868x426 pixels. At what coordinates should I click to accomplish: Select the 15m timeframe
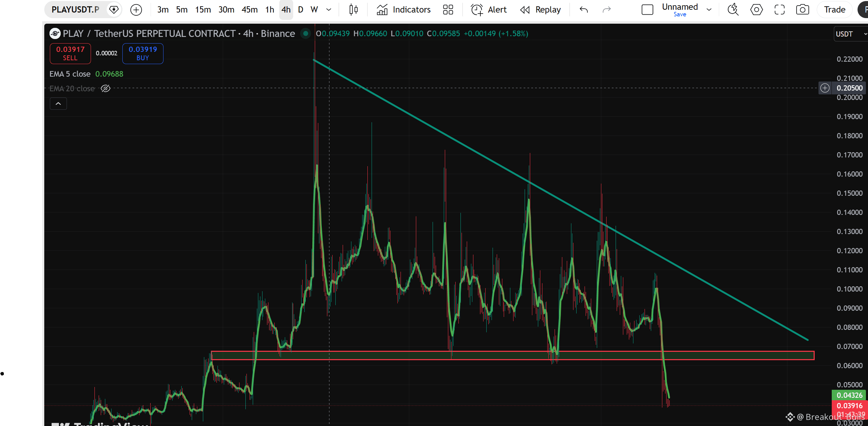click(203, 9)
